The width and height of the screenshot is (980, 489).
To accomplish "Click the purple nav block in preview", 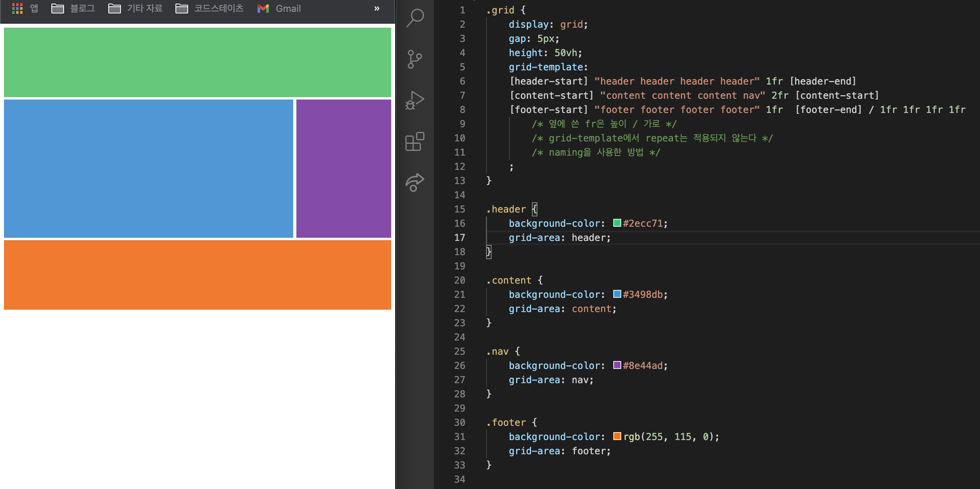I will (343, 169).
